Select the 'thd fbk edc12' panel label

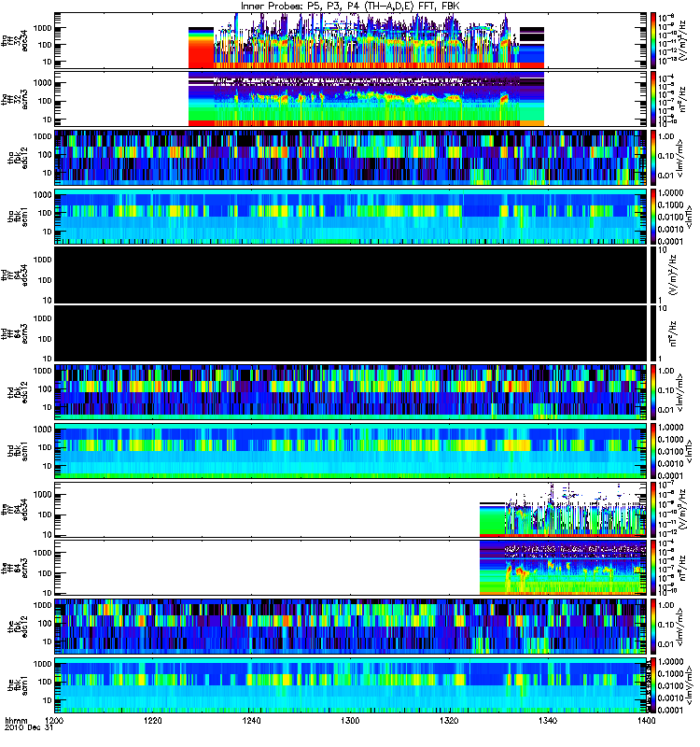click(x=18, y=392)
